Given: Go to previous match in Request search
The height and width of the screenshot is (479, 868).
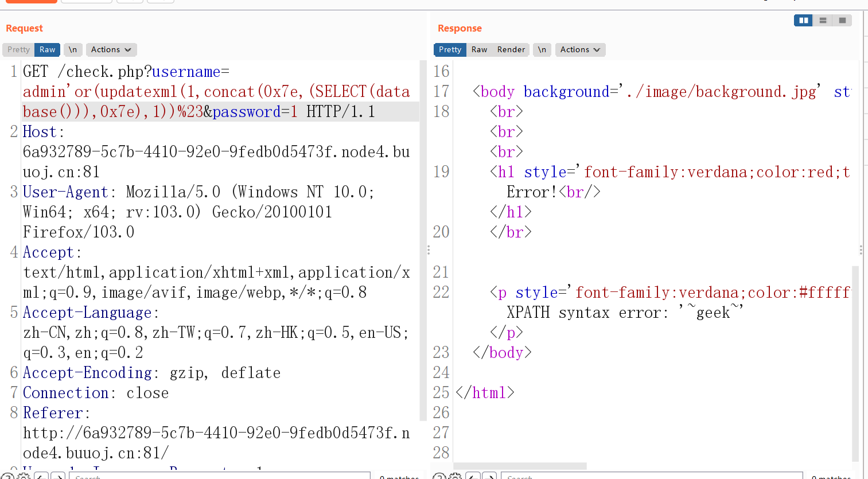Looking at the screenshot, I should point(41,476).
